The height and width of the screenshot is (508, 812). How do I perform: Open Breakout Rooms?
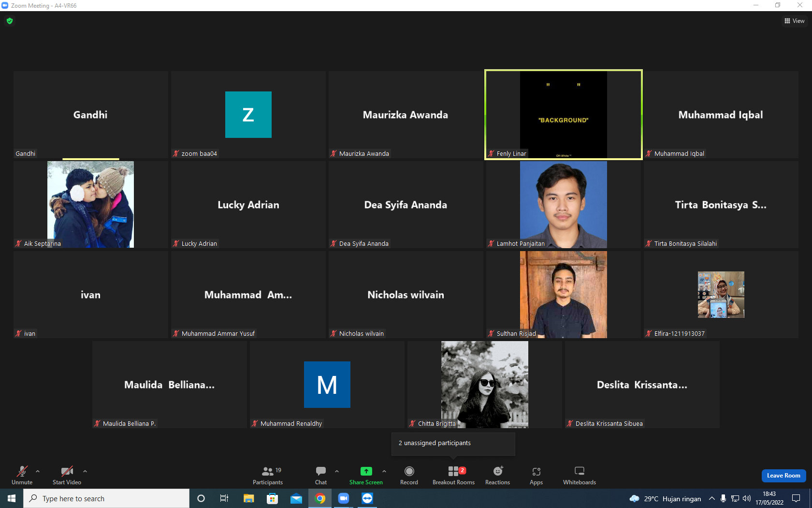click(453, 476)
